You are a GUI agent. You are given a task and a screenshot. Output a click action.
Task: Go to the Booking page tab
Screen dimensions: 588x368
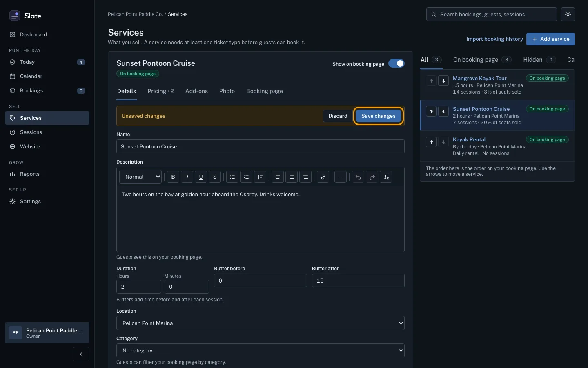pyautogui.click(x=265, y=91)
